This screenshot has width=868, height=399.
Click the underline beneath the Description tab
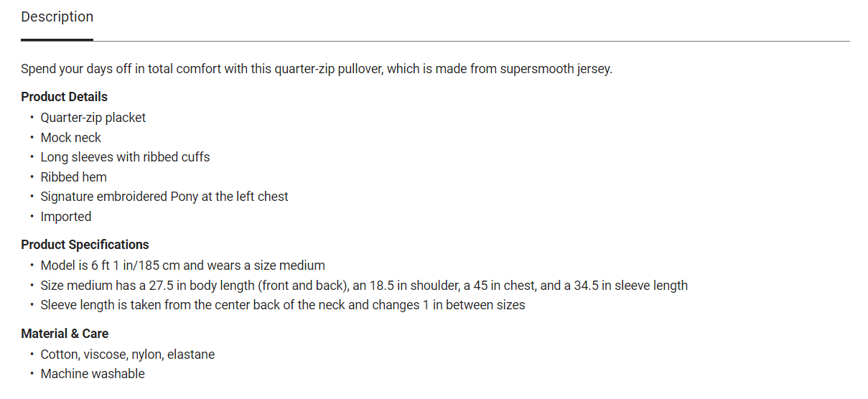pos(57,39)
